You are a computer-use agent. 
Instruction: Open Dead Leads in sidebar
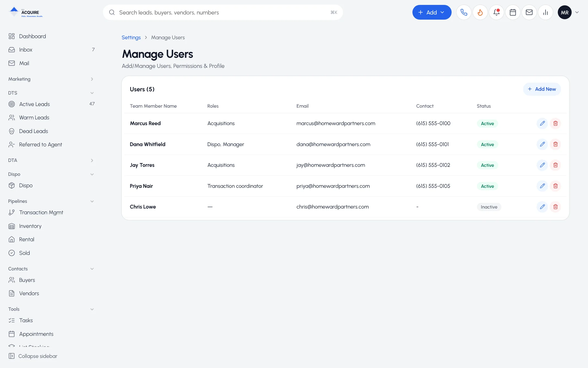51,131
